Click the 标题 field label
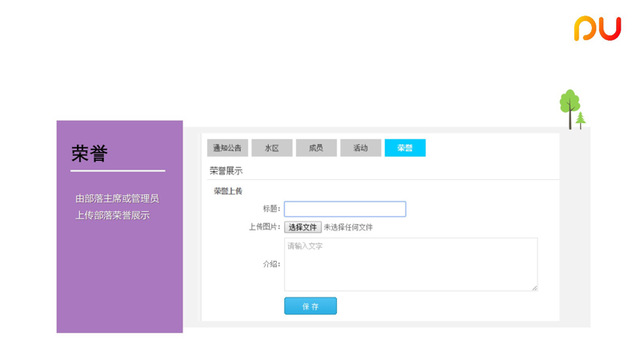Image resolution: width=640 pixels, height=360 pixels. (x=271, y=209)
